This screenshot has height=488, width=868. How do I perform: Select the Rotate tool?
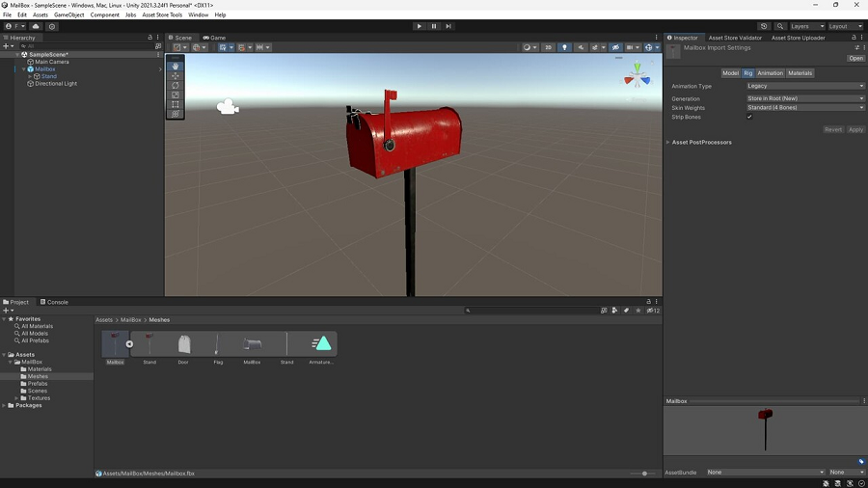(x=176, y=85)
